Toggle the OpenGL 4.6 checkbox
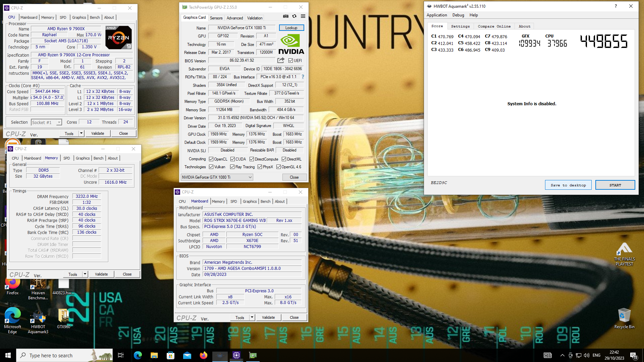The height and width of the screenshot is (362, 644). [278, 167]
